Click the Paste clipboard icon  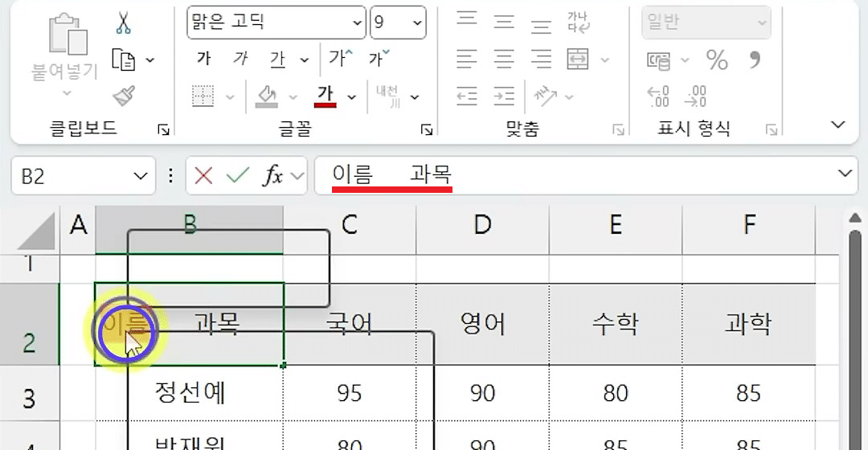point(68,35)
